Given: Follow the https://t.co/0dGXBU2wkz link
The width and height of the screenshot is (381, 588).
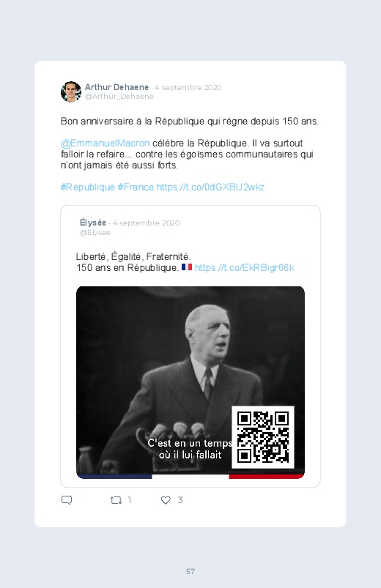Looking at the screenshot, I should [x=210, y=187].
